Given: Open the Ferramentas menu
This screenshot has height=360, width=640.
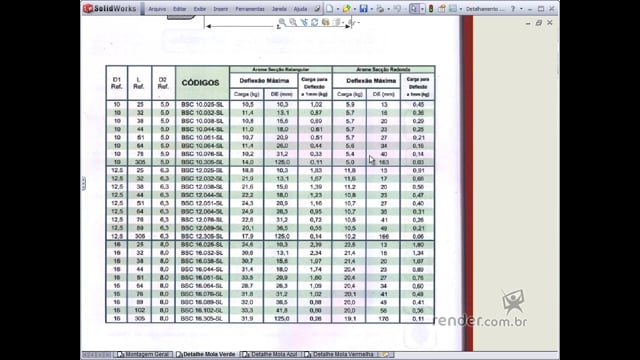Looking at the screenshot, I should (x=250, y=9).
